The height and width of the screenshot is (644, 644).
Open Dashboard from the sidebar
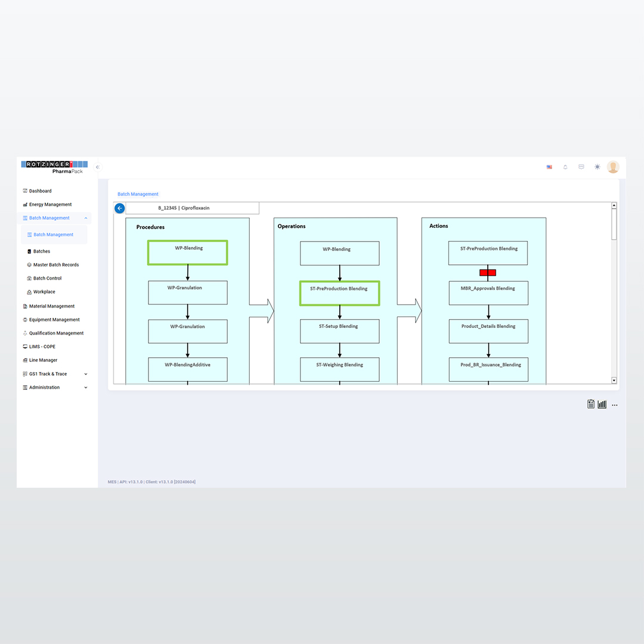[41, 191]
